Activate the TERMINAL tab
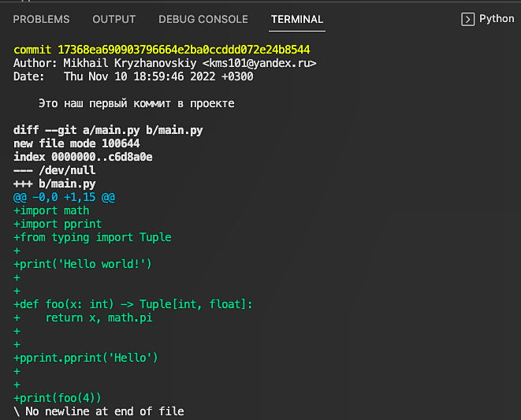This screenshot has width=521, height=420. [296, 19]
